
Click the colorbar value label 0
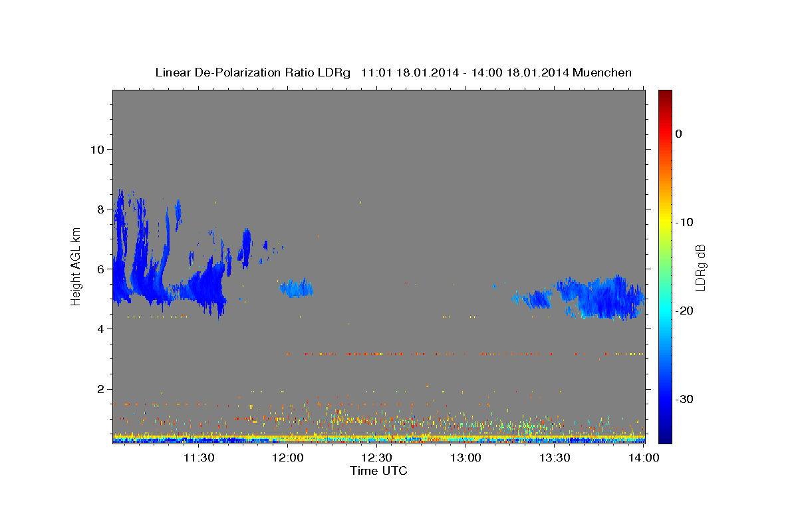point(679,134)
